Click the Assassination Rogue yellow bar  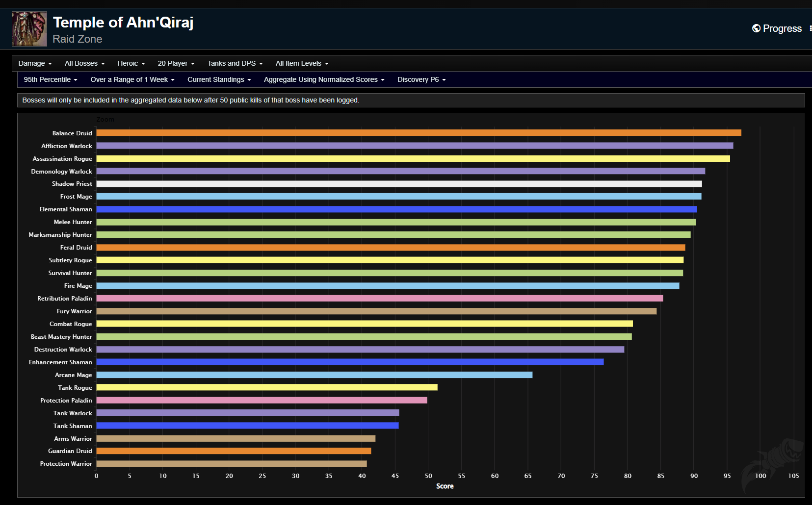click(413, 158)
